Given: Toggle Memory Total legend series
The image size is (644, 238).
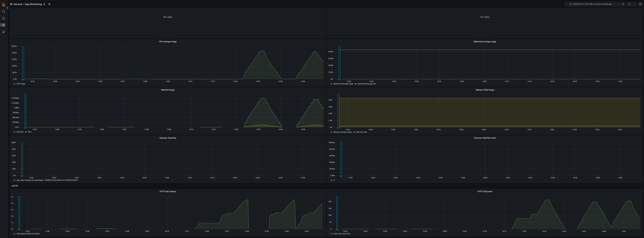Looking at the screenshot, I should coord(362,132).
